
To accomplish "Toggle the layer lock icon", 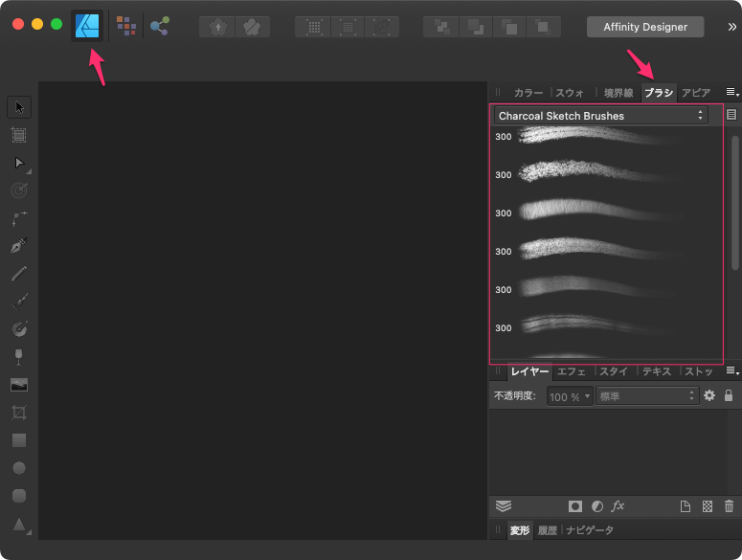I will click(x=729, y=395).
